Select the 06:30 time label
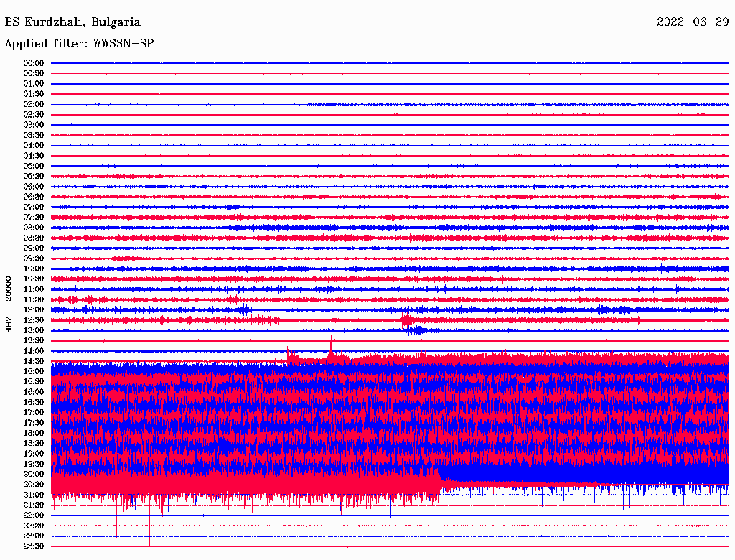This screenshot has width=735, height=560. 34,197
